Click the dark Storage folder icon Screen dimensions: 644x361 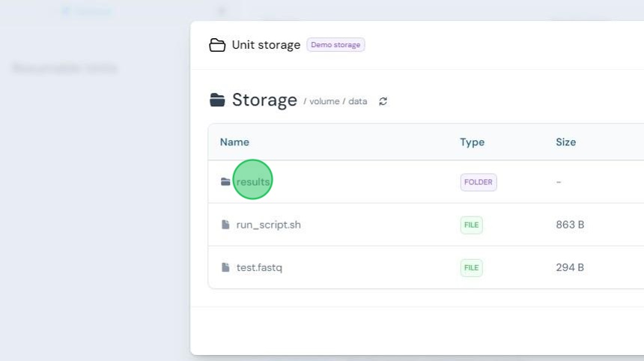(x=217, y=100)
